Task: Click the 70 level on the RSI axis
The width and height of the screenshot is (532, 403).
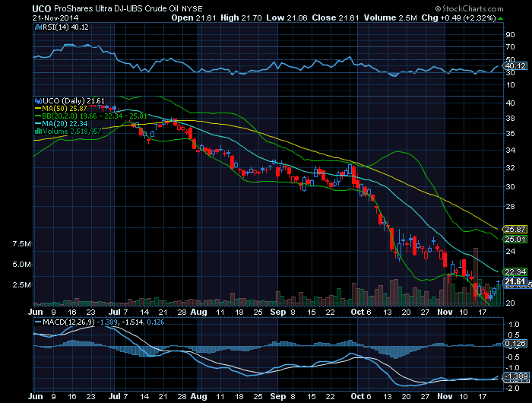Action: pyautogui.click(x=510, y=47)
